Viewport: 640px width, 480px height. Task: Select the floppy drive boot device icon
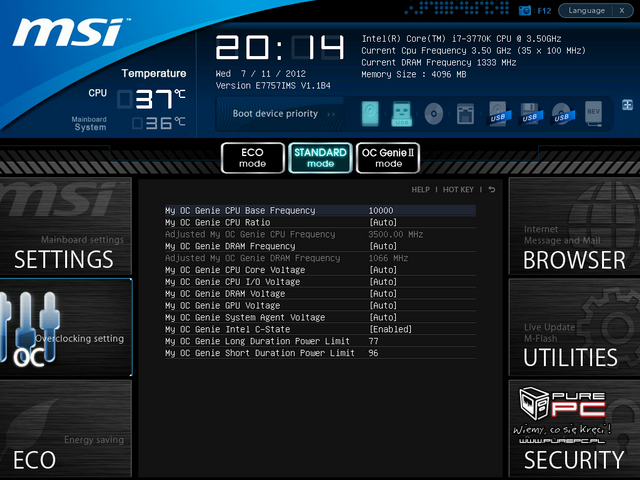click(x=465, y=114)
